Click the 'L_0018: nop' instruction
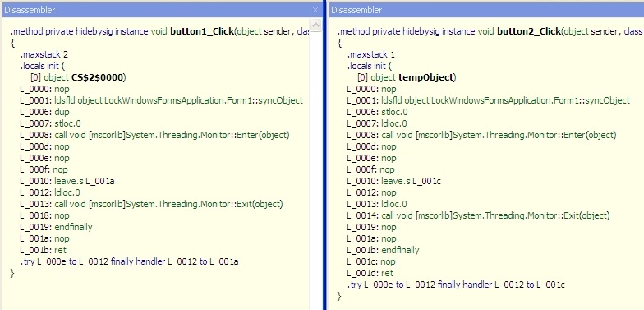 tap(44, 215)
